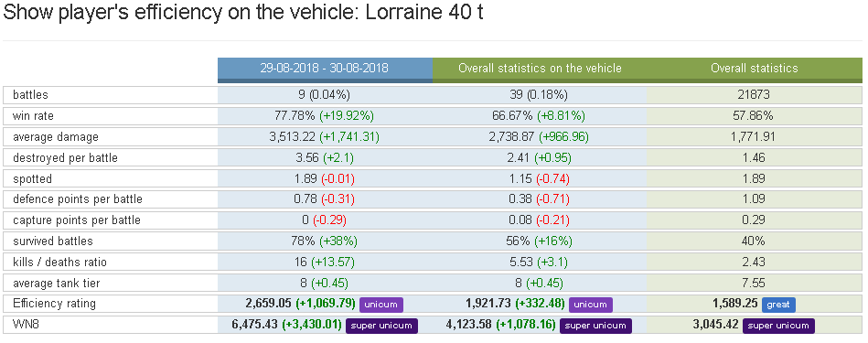Select the Overall statistics on the vehicle header

540,70
